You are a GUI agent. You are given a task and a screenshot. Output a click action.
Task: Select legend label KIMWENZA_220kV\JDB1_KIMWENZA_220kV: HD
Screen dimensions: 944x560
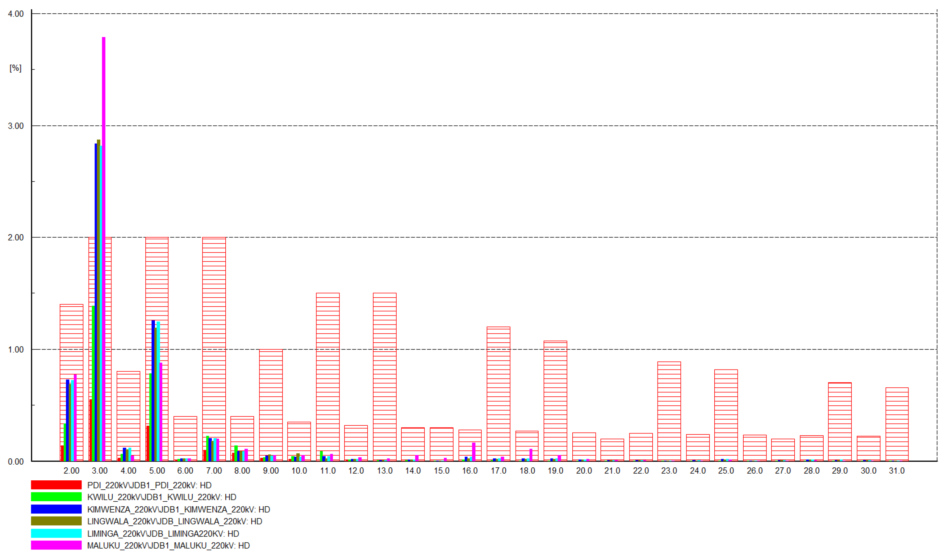click(x=179, y=510)
